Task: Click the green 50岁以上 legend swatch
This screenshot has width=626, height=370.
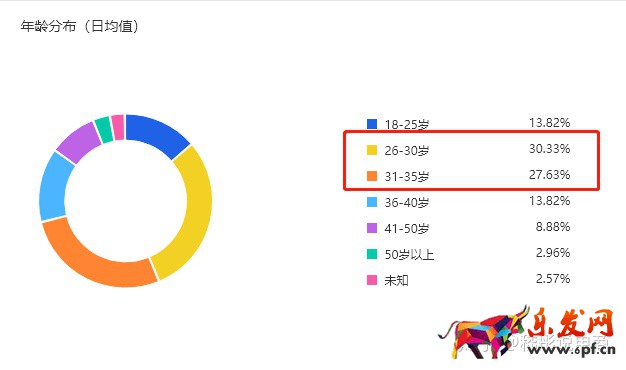Action: point(372,254)
